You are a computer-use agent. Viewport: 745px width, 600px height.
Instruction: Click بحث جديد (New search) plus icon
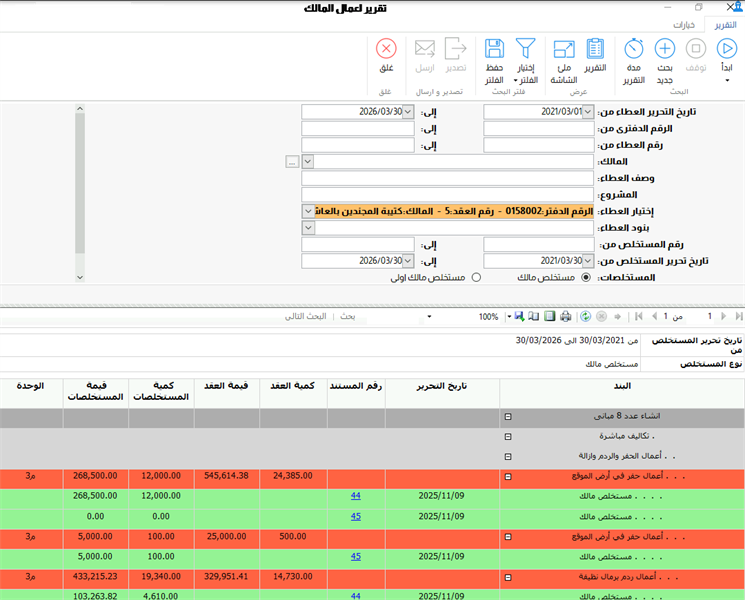click(665, 48)
